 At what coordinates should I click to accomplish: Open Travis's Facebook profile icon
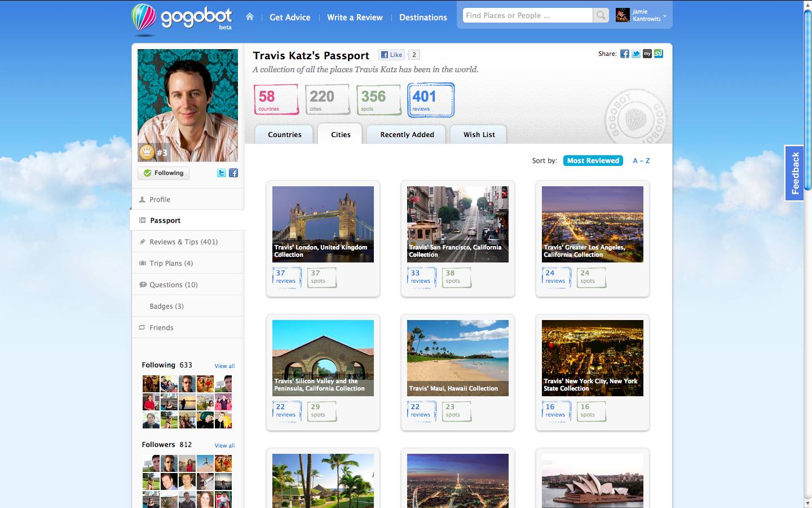pyautogui.click(x=233, y=173)
